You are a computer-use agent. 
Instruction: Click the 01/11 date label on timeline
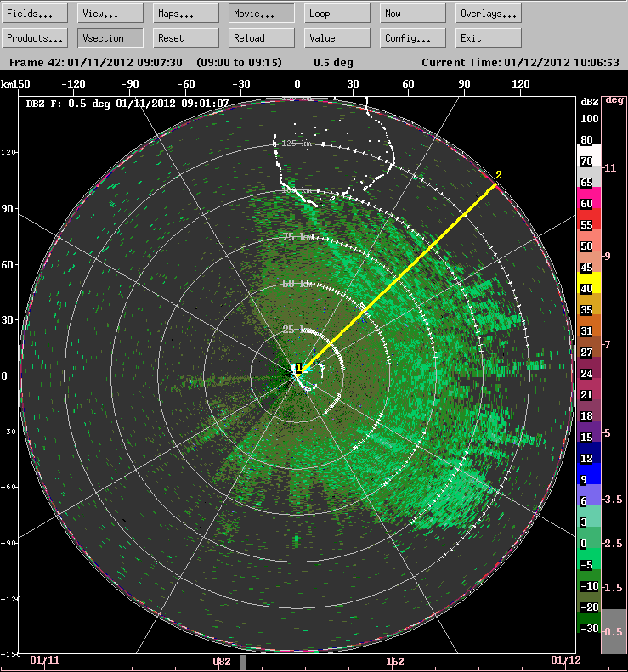pyautogui.click(x=44, y=659)
